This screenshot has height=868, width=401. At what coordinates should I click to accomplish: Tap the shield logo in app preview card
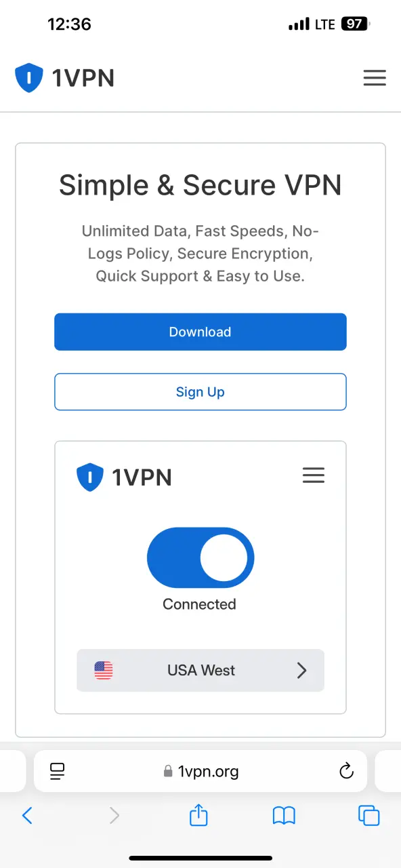click(x=90, y=477)
